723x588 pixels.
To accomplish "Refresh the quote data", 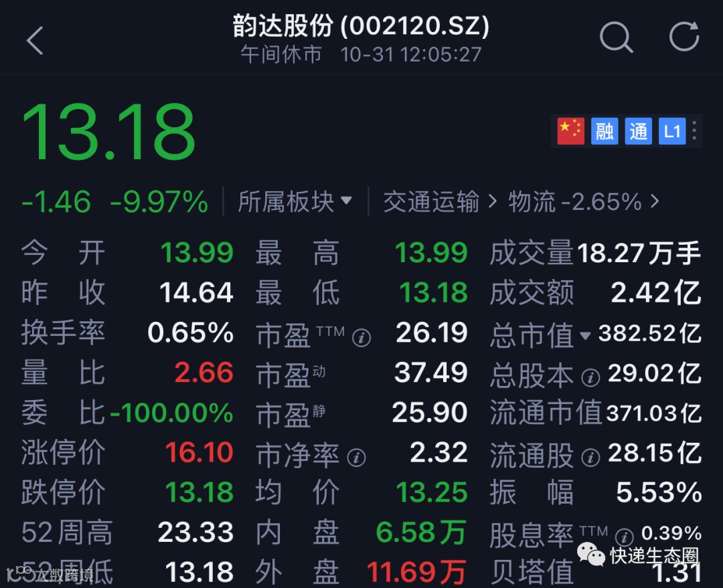I will pos(684,36).
